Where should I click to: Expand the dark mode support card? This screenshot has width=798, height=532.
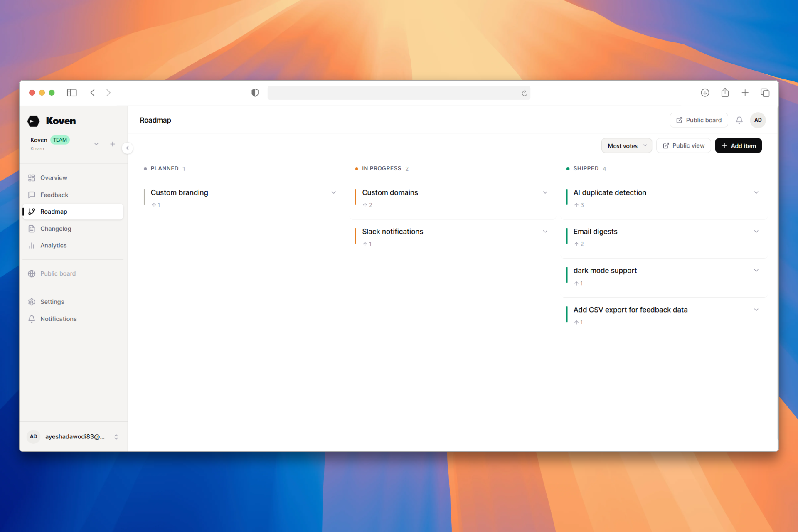pyautogui.click(x=756, y=271)
